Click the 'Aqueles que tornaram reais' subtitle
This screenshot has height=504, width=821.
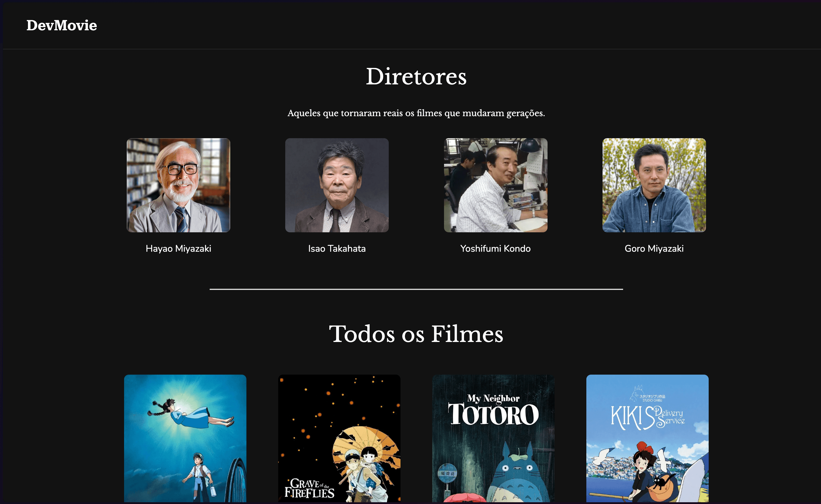(416, 113)
